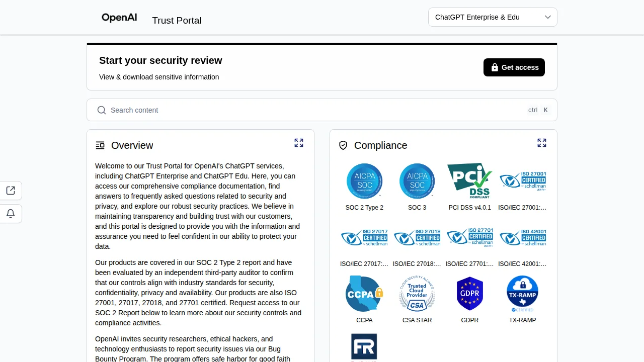This screenshot has width=644, height=362.
Task: Click the 'Start your security review' heading
Action: click(160, 60)
